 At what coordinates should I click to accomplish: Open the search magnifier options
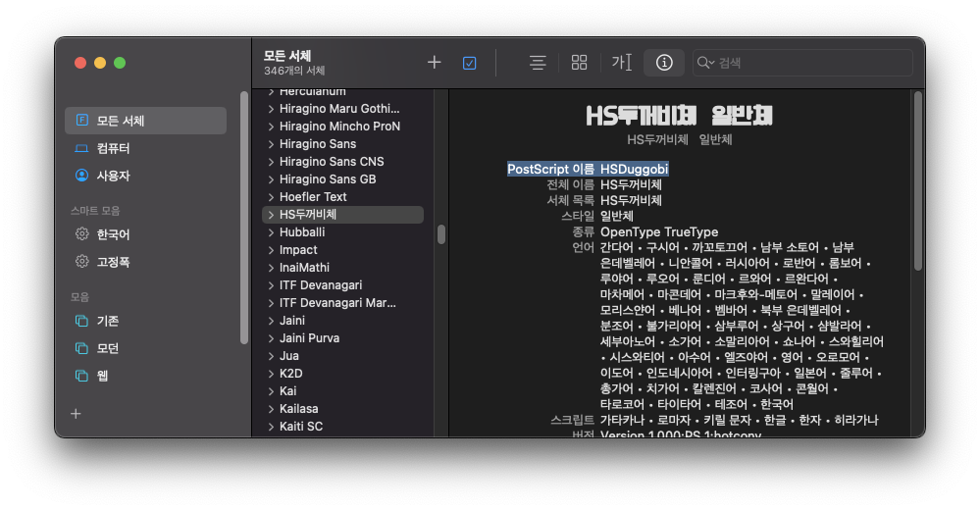705,63
